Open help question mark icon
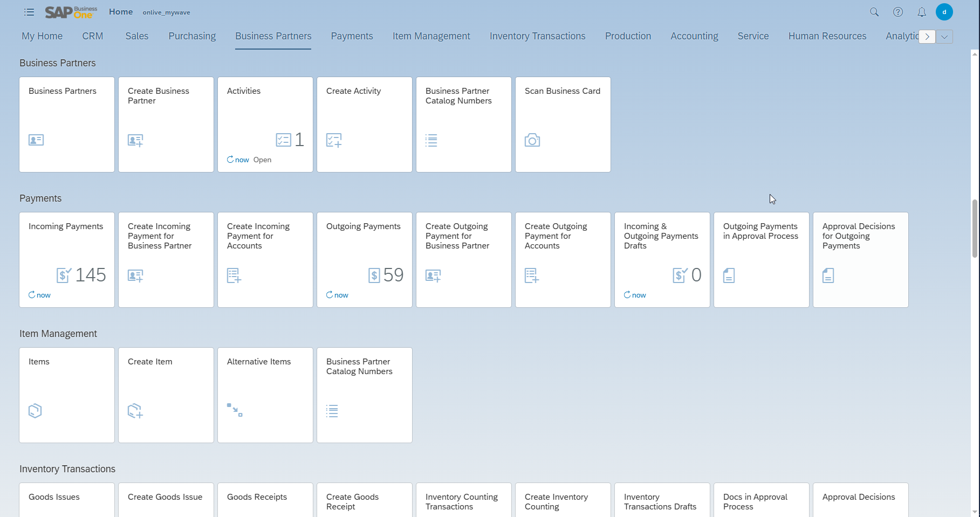Image resolution: width=980 pixels, height=517 pixels. pyautogui.click(x=898, y=12)
